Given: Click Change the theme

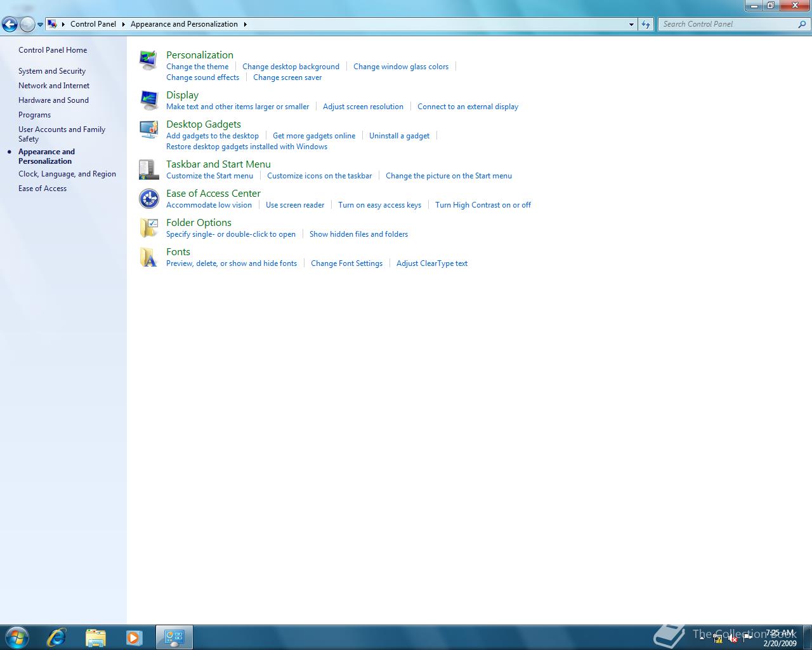Looking at the screenshot, I should pyautogui.click(x=197, y=67).
